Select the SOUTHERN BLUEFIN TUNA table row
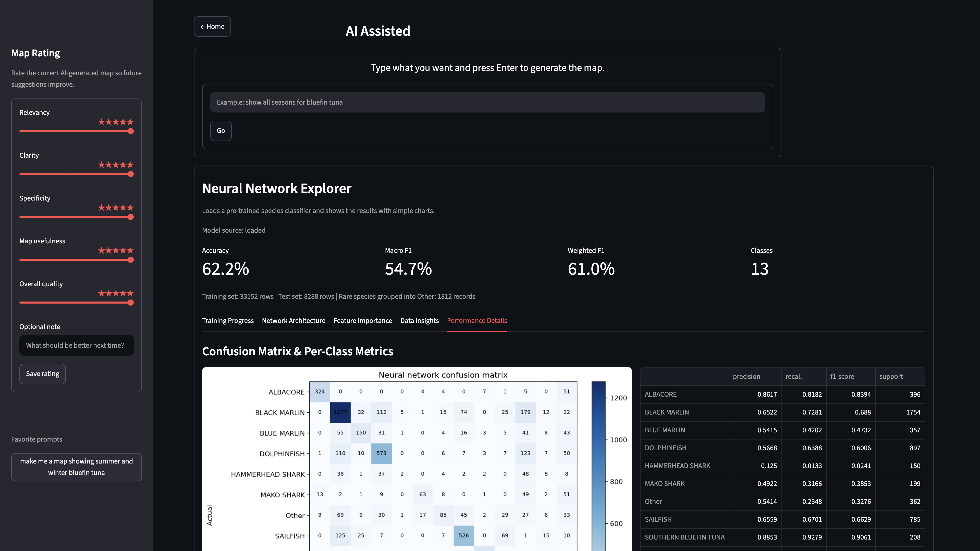This screenshot has width=980, height=551. click(x=782, y=537)
